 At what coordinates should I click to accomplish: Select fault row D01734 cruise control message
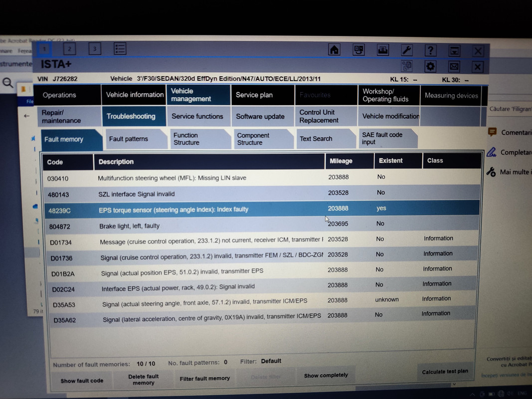click(262, 240)
